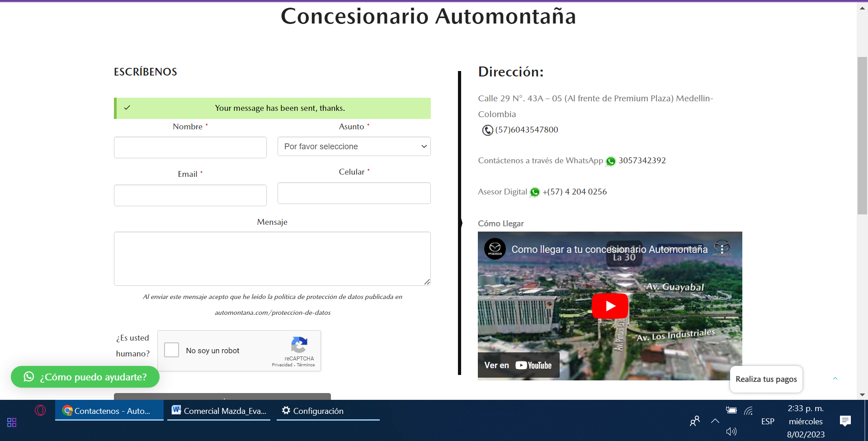868x441 pixels.
Task: Click the Email input field
Action: pyautogui.click(x=190, y=195)
